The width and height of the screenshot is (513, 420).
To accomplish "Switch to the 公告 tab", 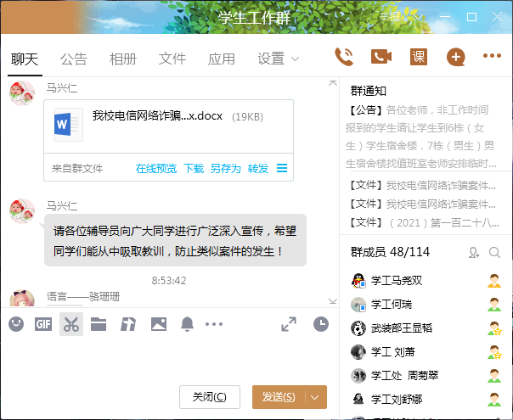I will (x=73, y=59).
